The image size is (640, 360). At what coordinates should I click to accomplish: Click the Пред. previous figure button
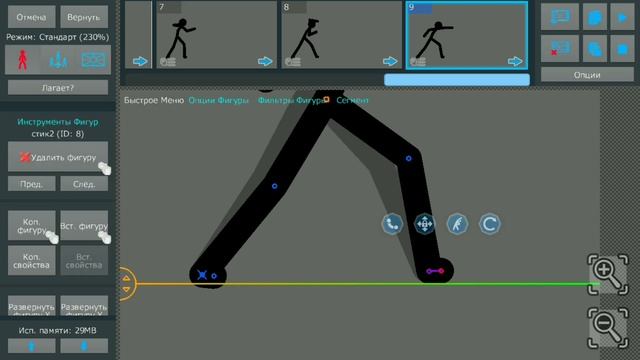click(x=31, y=184)
